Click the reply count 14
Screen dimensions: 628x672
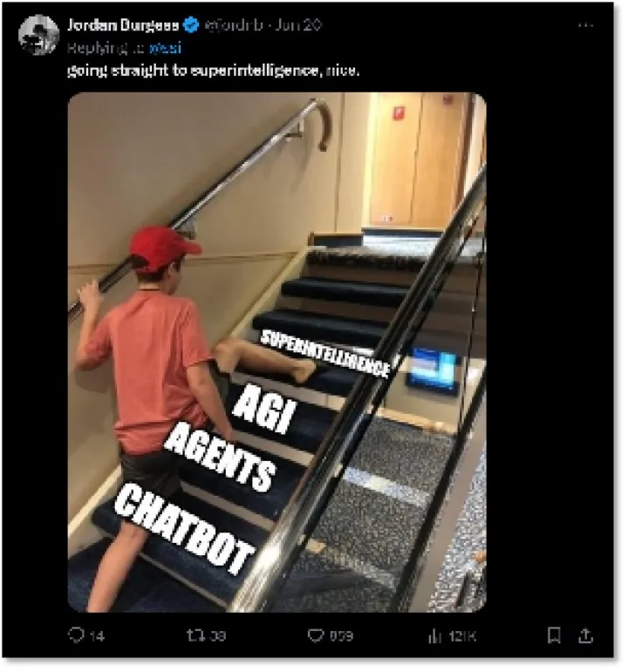coord(98,636)
